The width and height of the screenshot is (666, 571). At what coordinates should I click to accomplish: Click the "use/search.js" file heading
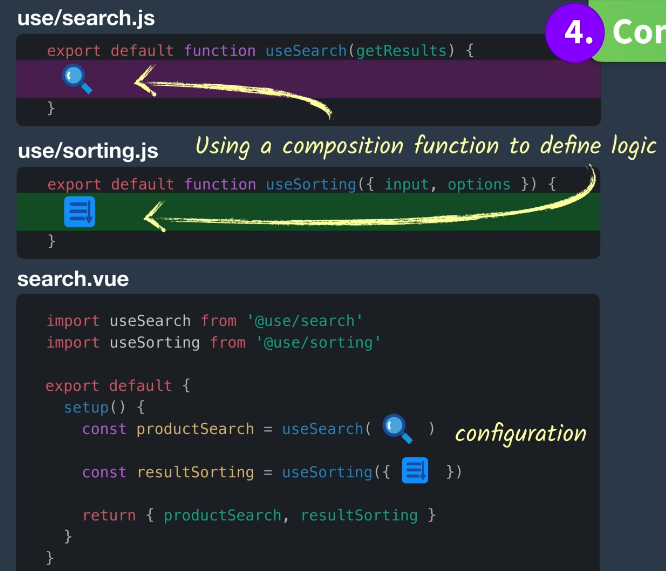86,18
